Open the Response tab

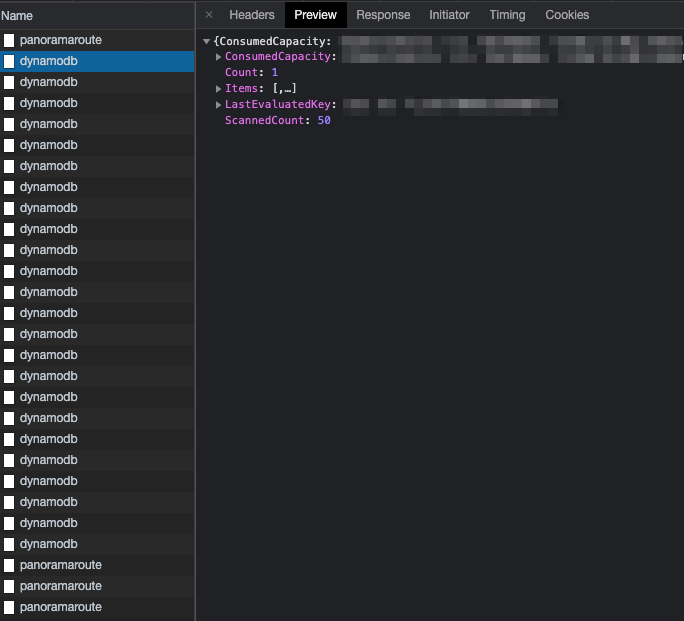[x=383, y=15]
